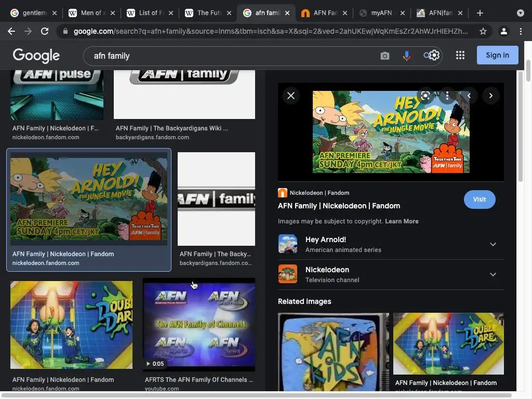Open the Double Dare related image
The image size is (532, 399).
tap(448, 343)
